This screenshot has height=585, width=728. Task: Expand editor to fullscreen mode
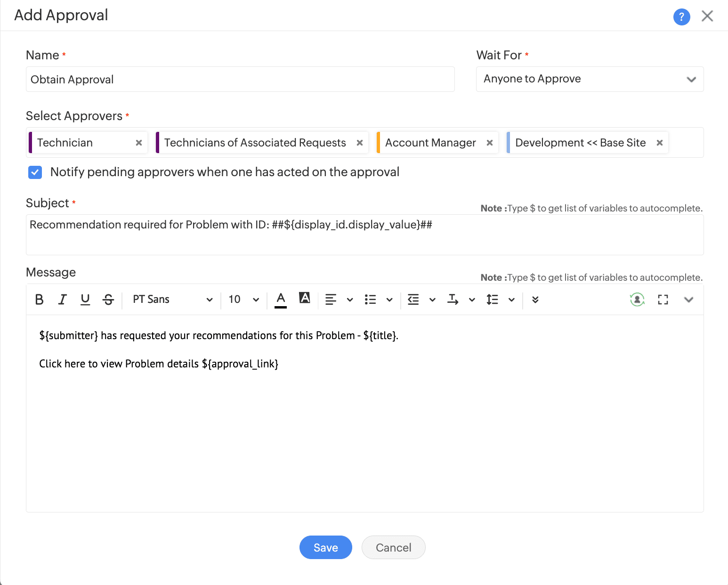(663, 300)
